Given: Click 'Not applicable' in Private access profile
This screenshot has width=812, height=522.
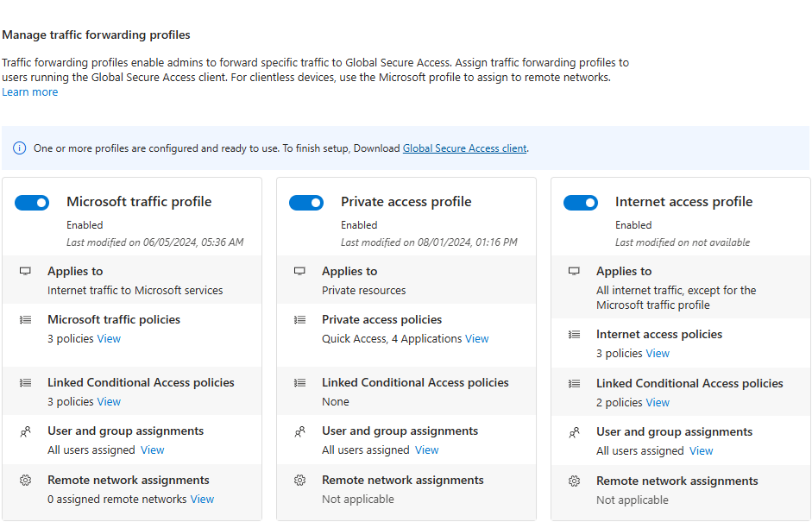Looking at the screenshot, I should pyautogui.click(x=358, y=500).
